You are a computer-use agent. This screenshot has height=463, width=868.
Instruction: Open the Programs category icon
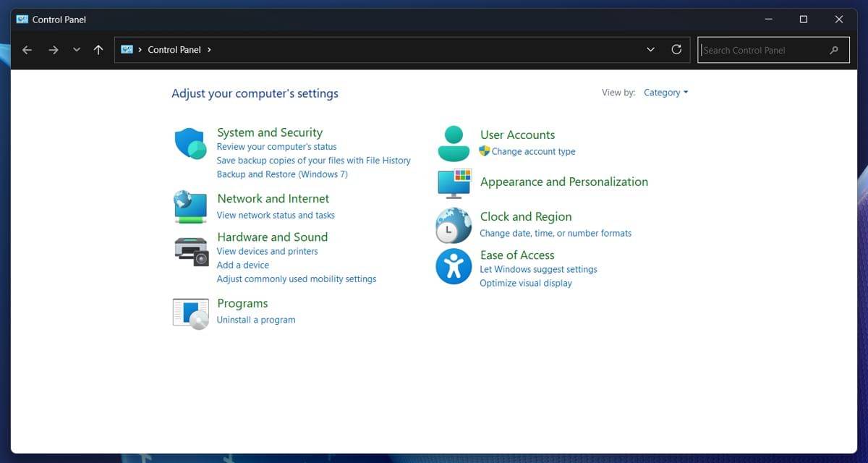point(191,313)
